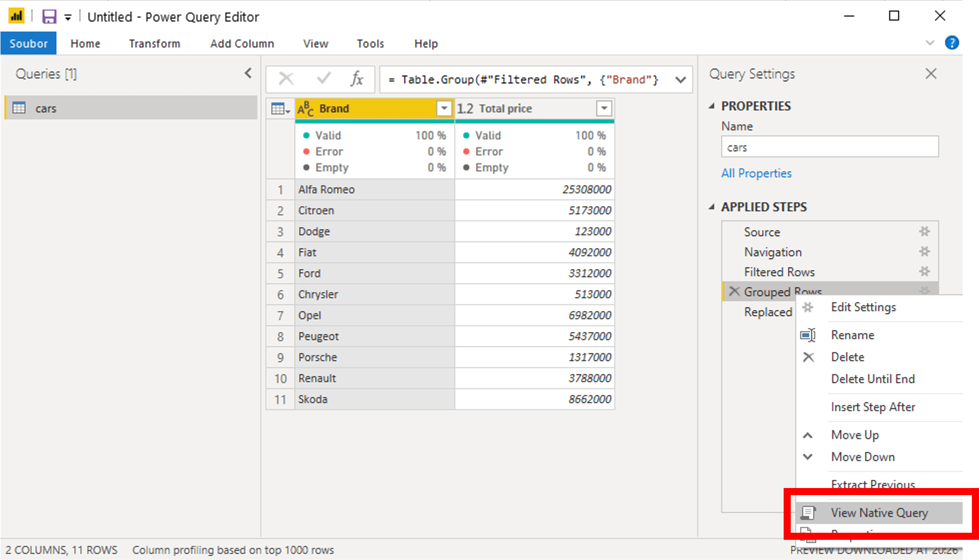Select the Source applied step
Image resolution: width=979 pixels, height=560 pixels.
click(x=762, y=232)
